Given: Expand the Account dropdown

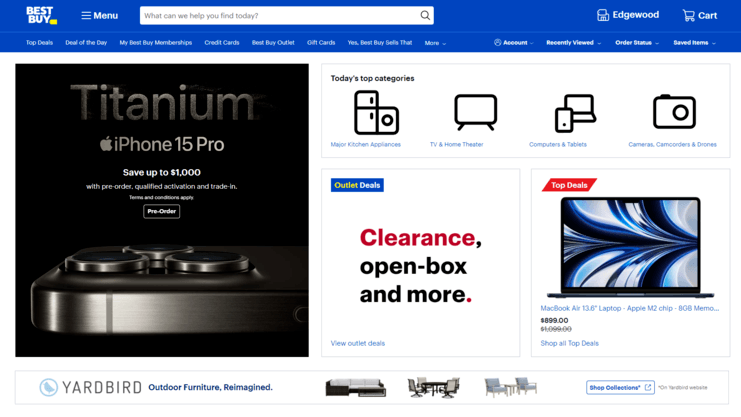Looking at the screenshot, I should pyautogui.click(x=514, y=43).
